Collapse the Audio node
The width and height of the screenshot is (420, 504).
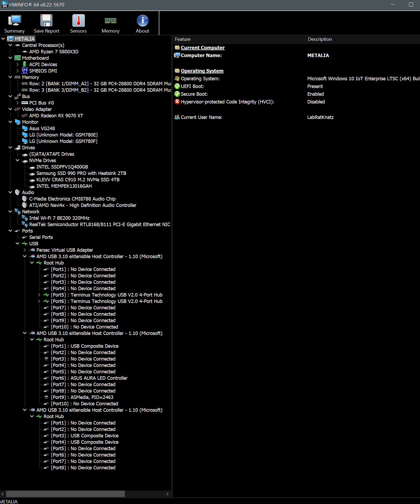[10, 192]
